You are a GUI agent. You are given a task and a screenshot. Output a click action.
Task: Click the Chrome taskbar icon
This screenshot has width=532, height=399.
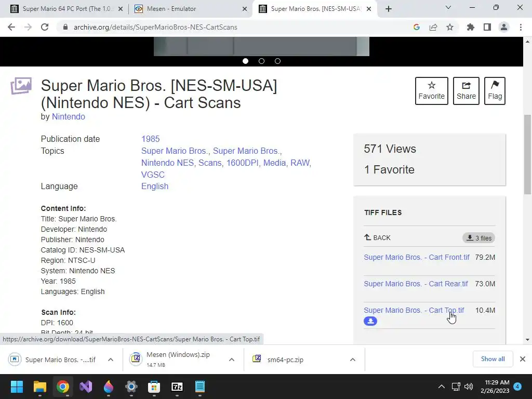point(63,387)
